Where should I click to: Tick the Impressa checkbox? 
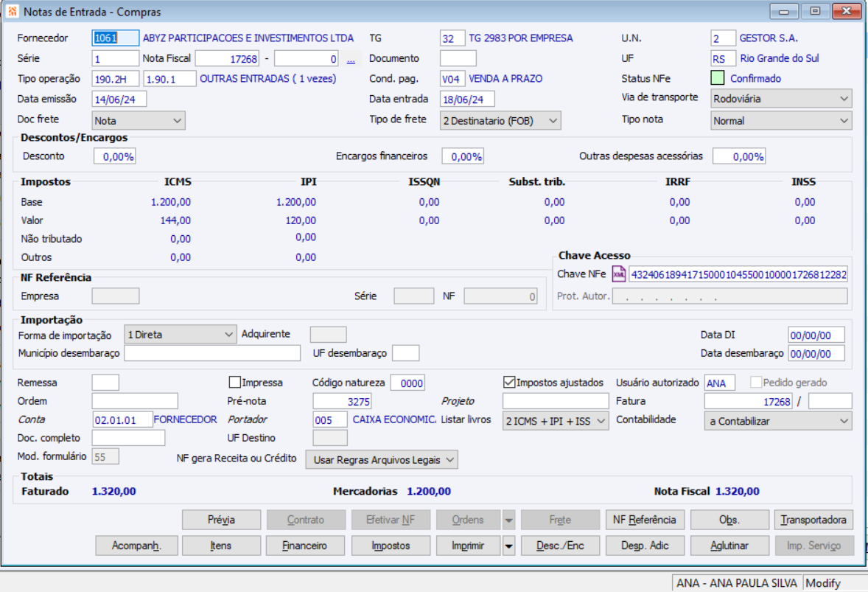(x=235, y=382)
